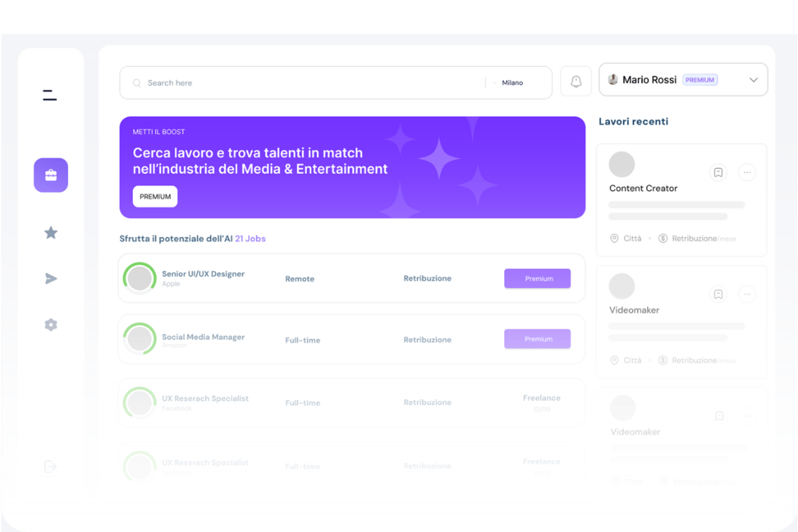The height and width of the screenshot is (532, 798).
Task: Open more options on first Videomaker card
Action: 747,294
